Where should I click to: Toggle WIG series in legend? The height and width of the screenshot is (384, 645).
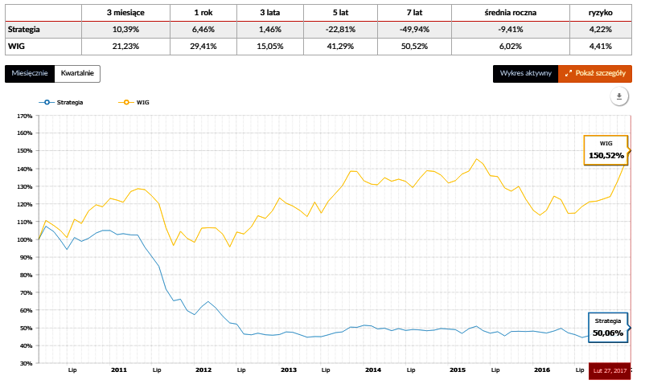pos(134,102)
